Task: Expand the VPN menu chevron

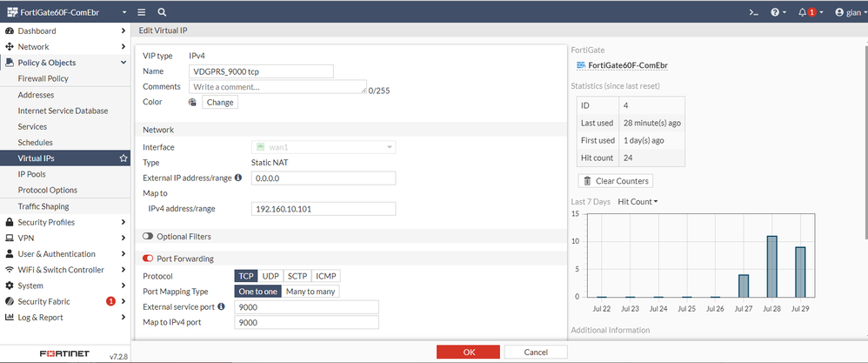Action: [124, 239]
